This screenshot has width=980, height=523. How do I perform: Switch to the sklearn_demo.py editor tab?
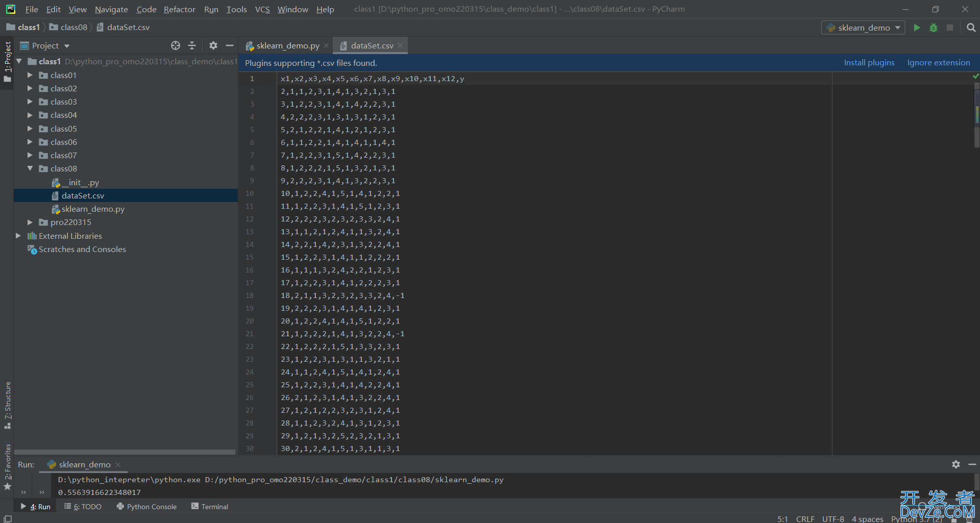click(x=287, y=46)
